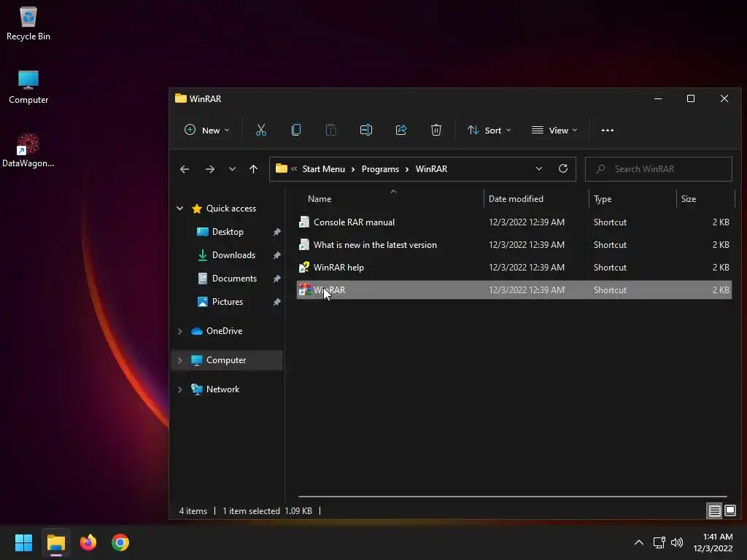Launch Firefox from the taskbar
The image size is (747, 560).
click(88, 542)
